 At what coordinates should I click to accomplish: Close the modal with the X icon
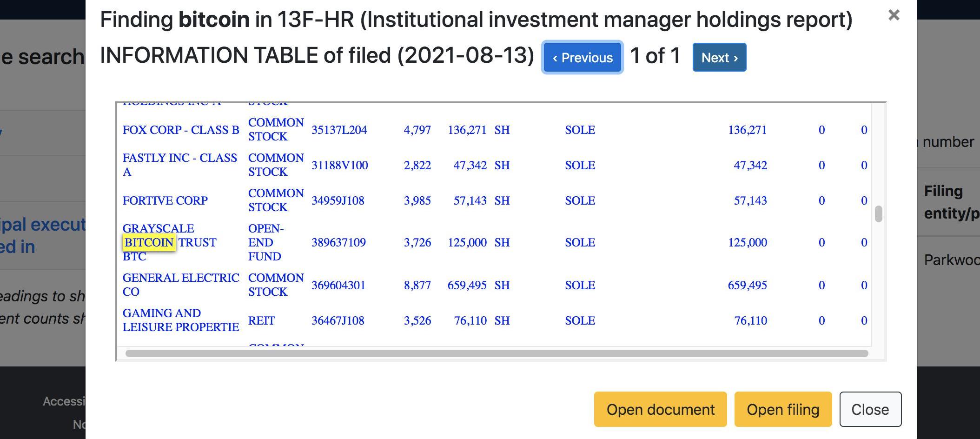(x=894, y=15)
